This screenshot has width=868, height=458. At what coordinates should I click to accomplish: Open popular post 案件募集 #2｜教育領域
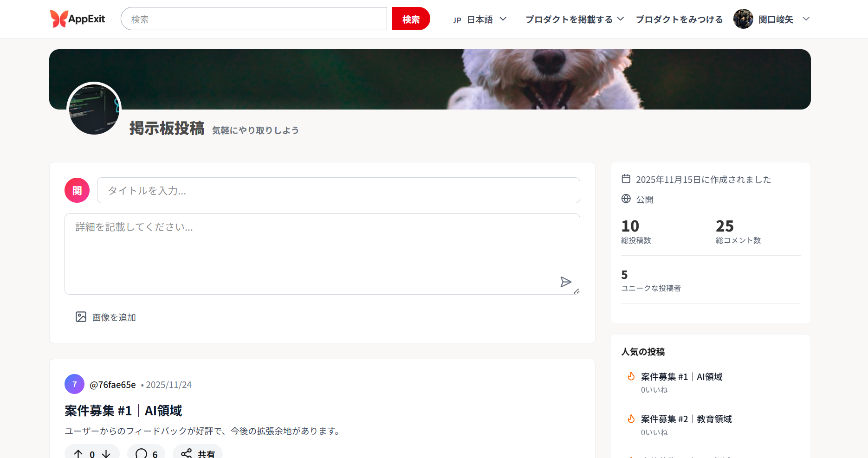(686, 419)
